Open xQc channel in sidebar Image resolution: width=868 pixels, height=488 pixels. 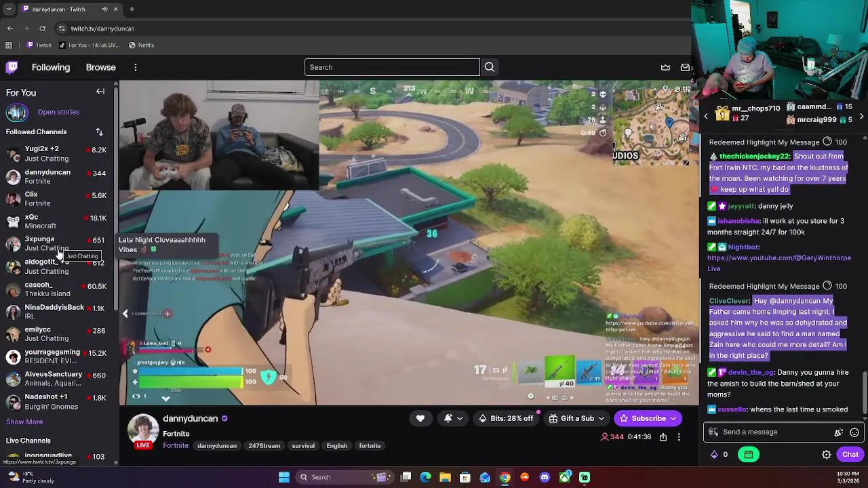[56, 222]
